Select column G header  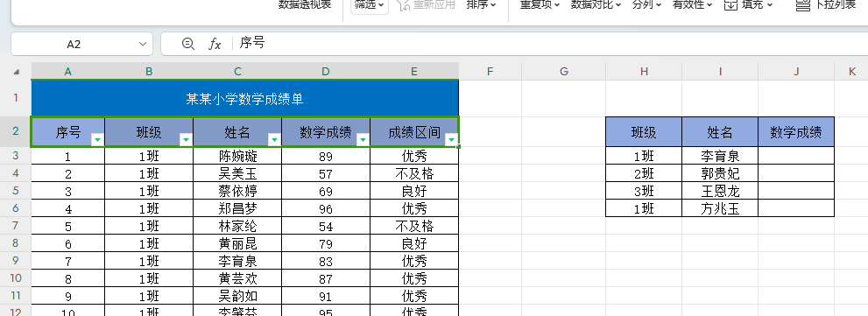click(x=563, y=72)
